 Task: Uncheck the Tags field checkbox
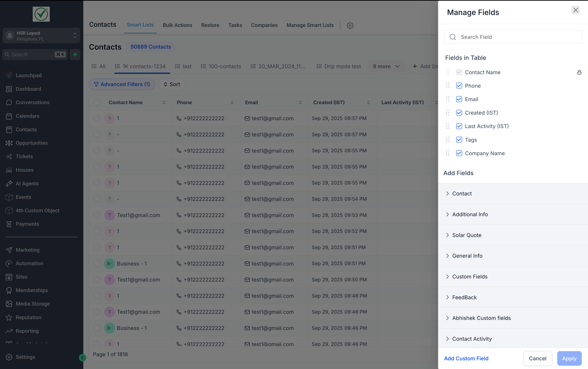[x=459, y=140]
